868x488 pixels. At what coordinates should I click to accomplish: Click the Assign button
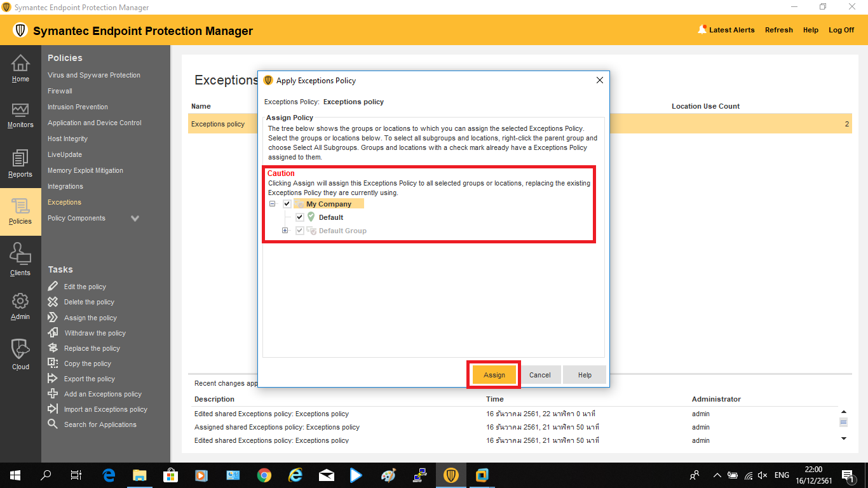(x=494, y=375)
